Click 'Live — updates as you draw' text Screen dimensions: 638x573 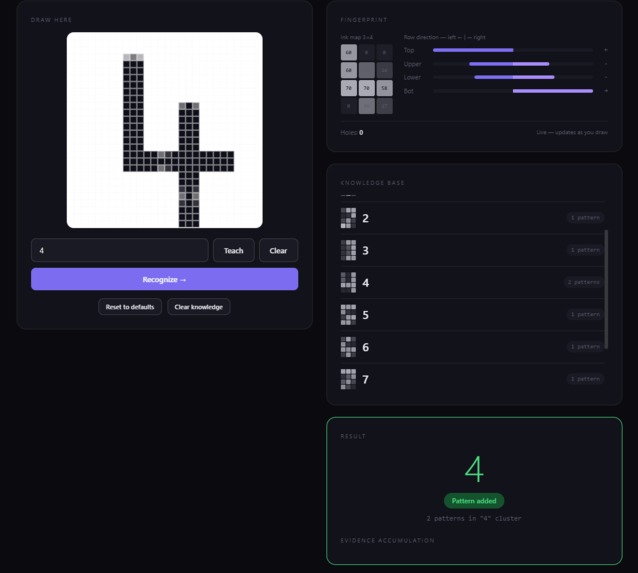click(572, 132)
